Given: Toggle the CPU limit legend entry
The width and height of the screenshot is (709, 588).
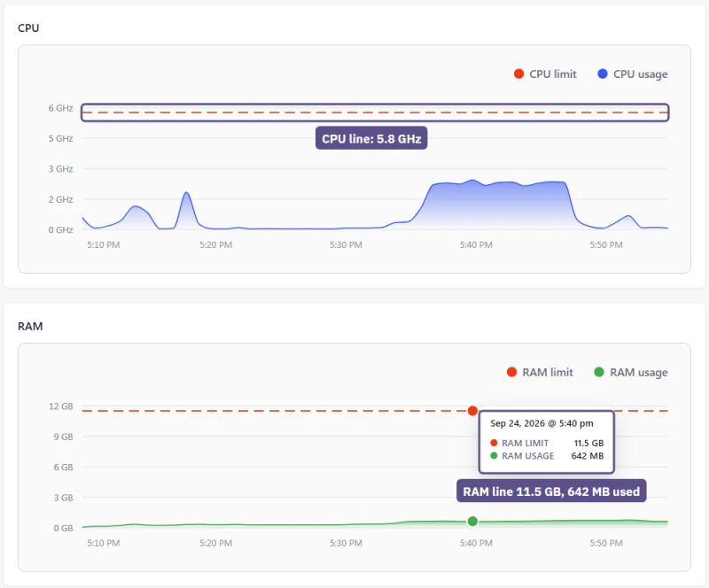Looking at the screenshot, I should pos(545,74).
